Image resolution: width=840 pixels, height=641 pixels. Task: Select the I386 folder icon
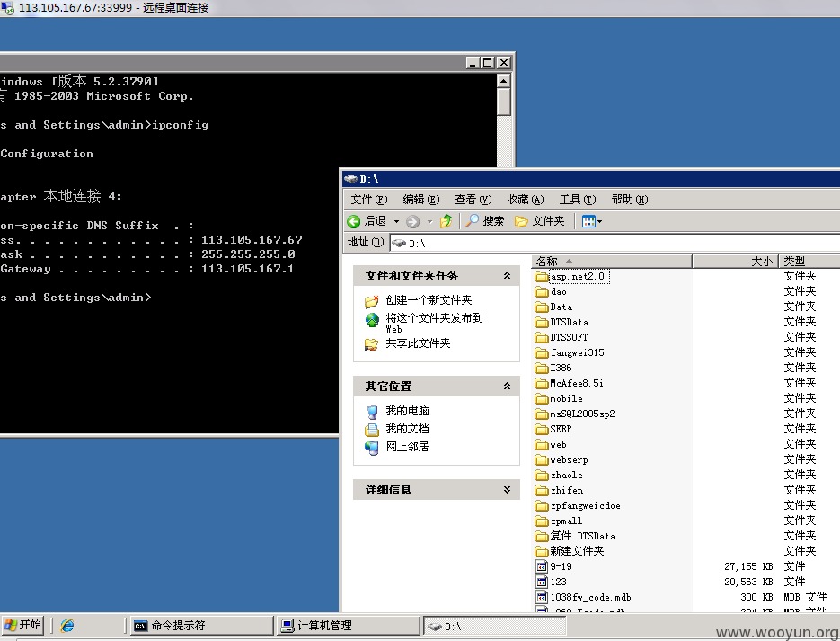(x=542, y=369)
